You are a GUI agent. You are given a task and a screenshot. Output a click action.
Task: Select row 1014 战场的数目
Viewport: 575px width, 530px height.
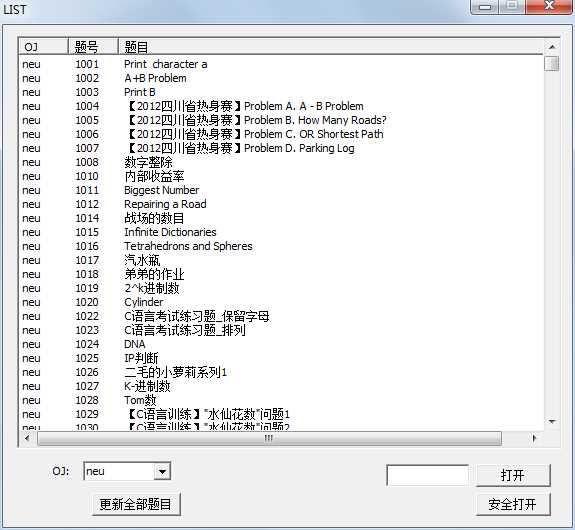[x=281, y=218]
